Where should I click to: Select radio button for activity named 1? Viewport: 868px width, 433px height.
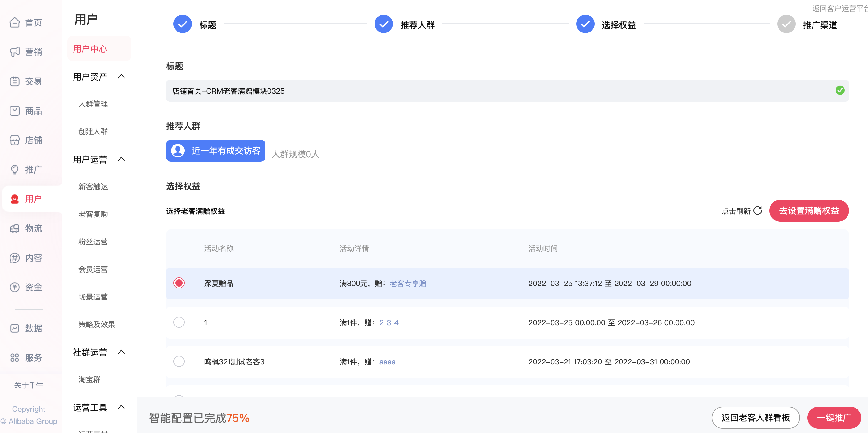tap(179, 322)
